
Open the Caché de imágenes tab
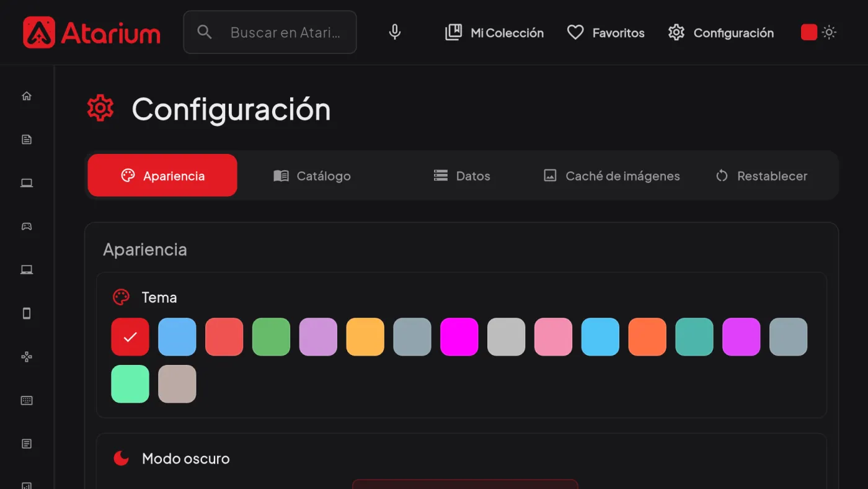[611, 176]
